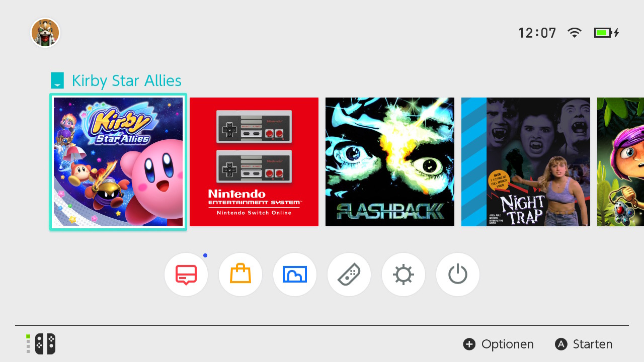Open the Nintendo eShop shopping bag icon
Image resolution: width=644 pixels, height=362 pixels.
click(x=240, y=275)
